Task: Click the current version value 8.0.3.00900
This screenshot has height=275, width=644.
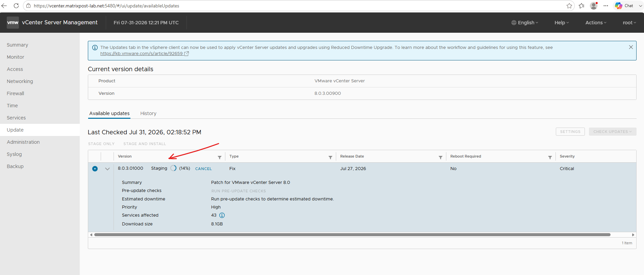Action: coord(328,93)
